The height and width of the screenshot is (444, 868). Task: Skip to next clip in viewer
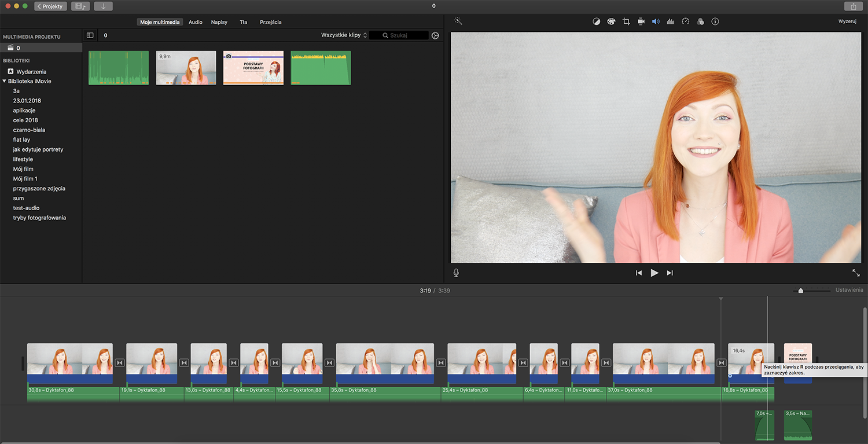tap(670, 273)
